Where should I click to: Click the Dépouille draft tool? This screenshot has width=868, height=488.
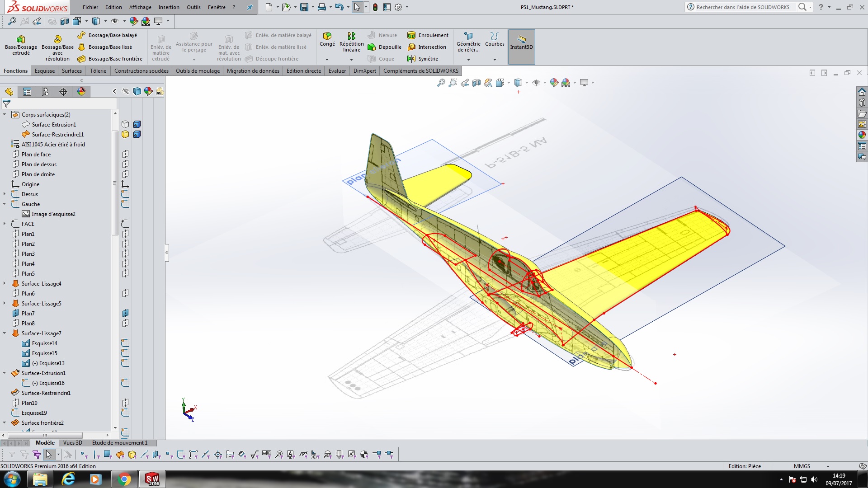(x=385, y=47)
